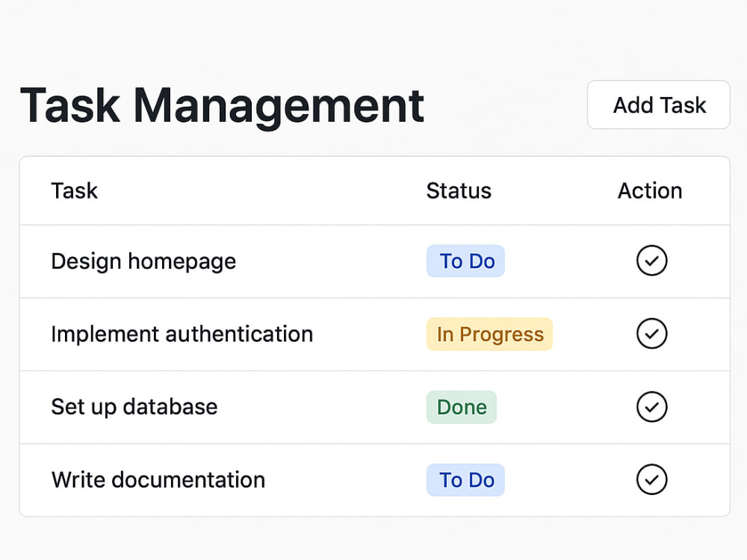Click the Action column header
The height and width of the screenshot is (560, 747).
(x=650, y=191)
